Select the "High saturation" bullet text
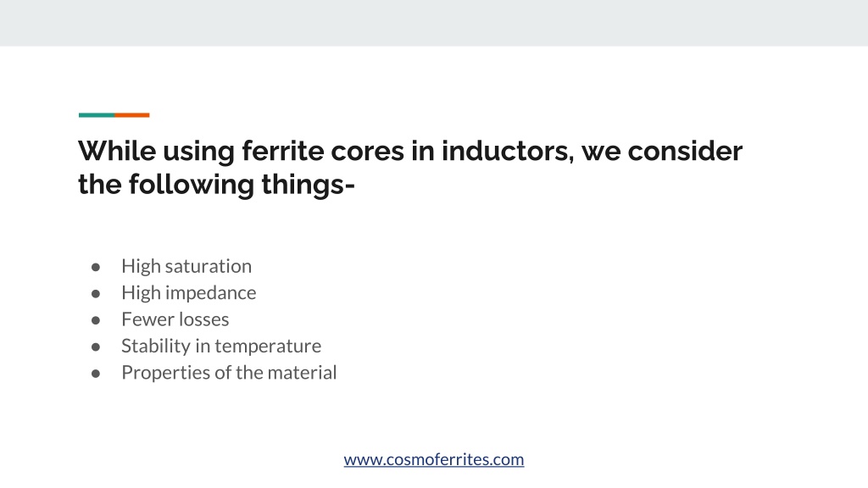Viewport: 868px width, 488px height. click(186, 266)
